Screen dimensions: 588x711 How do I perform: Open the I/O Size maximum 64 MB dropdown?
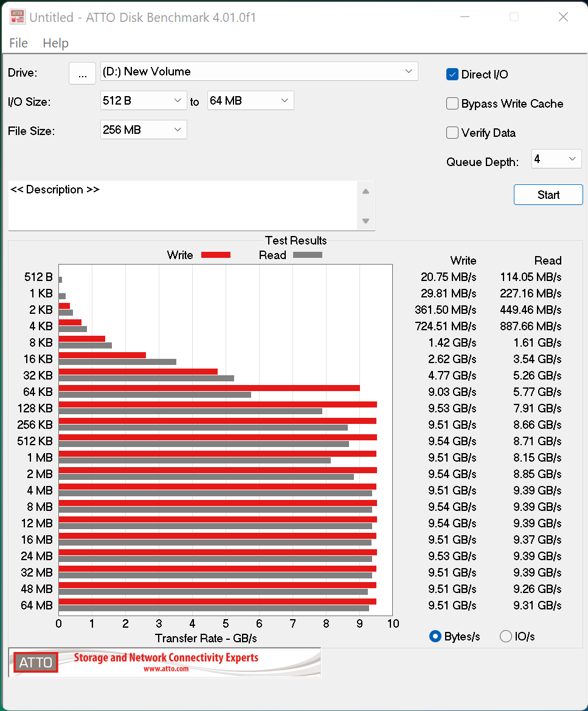[x=251, y=101]
